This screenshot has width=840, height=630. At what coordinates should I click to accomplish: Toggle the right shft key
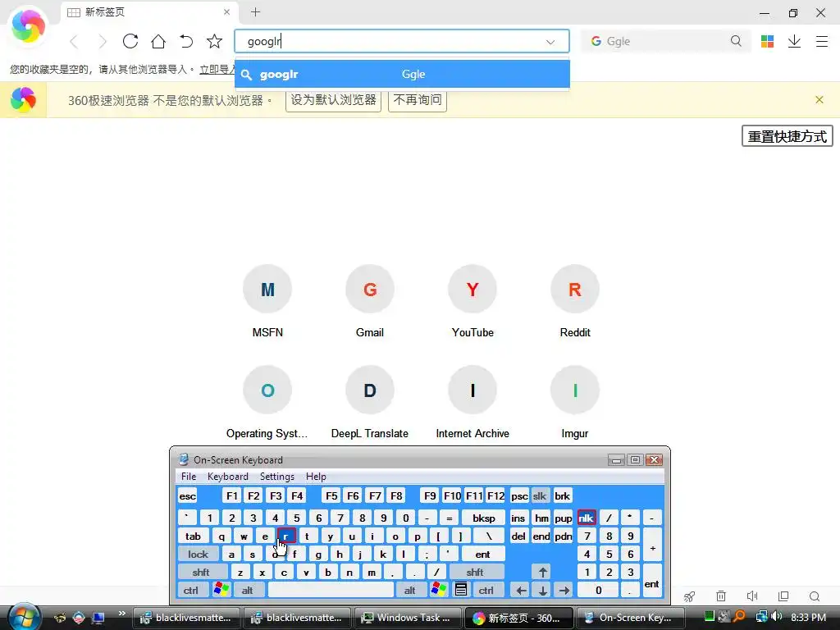point(475,572)
